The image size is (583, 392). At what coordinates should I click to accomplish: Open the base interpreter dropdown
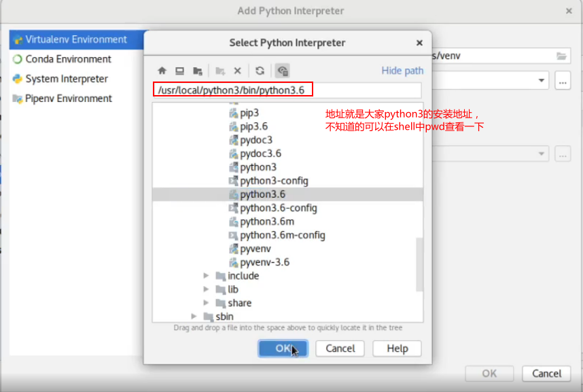pos(542,80)
